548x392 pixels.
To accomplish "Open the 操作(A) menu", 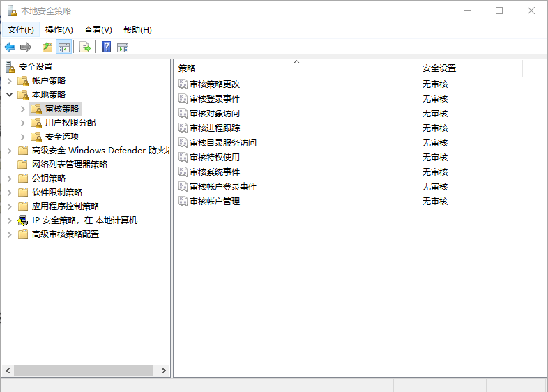I will coord(59,30).
